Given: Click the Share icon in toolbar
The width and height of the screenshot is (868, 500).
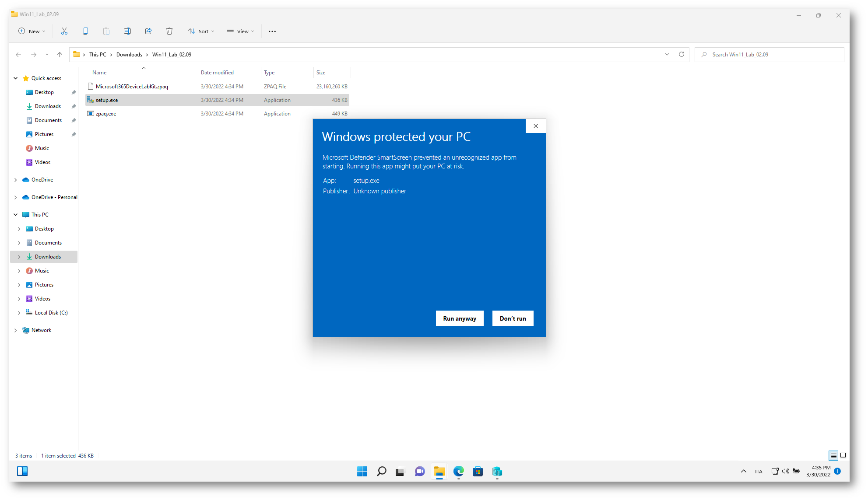Looking at the screenshot, I should point(148,31).
